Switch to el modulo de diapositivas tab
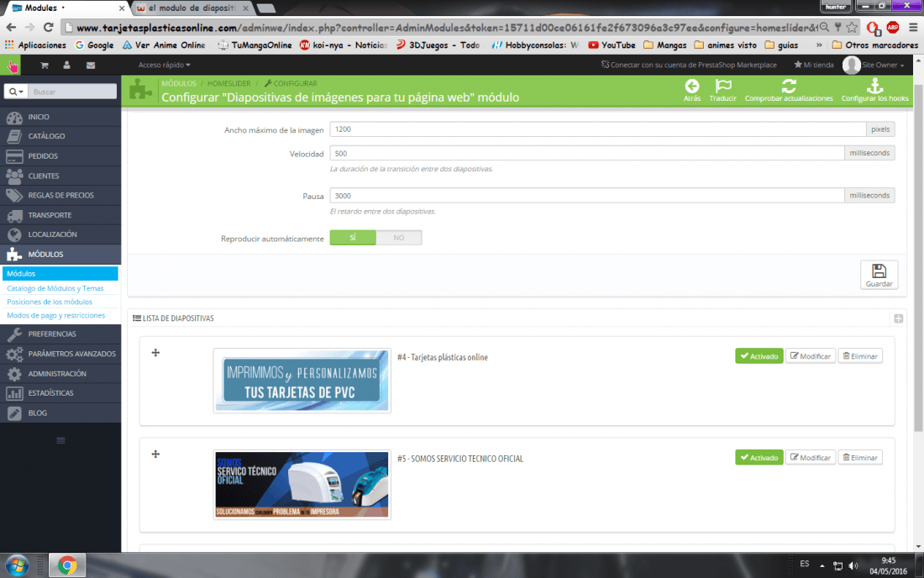This screenshot has height=578, width=924. point(193,8)
